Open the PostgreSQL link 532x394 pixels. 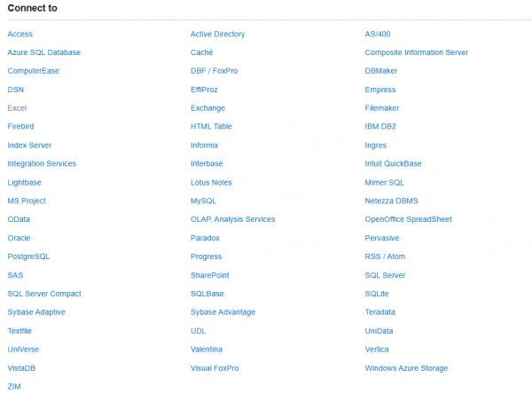click(28, 256)
